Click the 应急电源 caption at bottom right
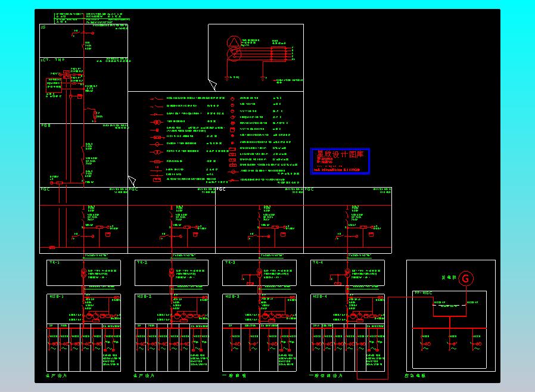The width and height of the screenshot is (535, 392). pos(415,376)
